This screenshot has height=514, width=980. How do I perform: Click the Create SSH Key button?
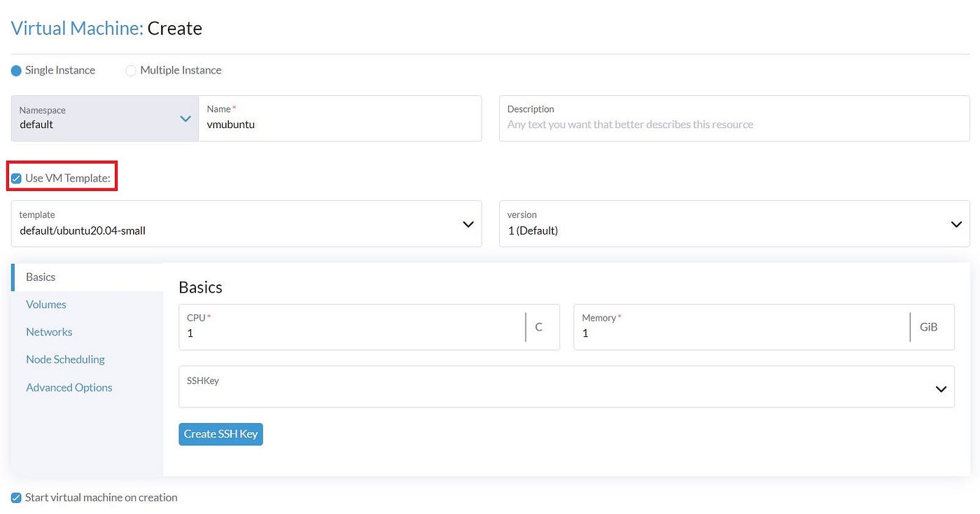[x=220, y=433]
